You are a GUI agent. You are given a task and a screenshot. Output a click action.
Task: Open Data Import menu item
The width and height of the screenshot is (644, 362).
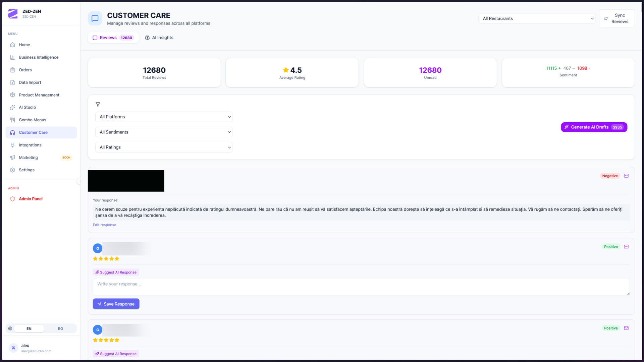[x=41, y=82]
